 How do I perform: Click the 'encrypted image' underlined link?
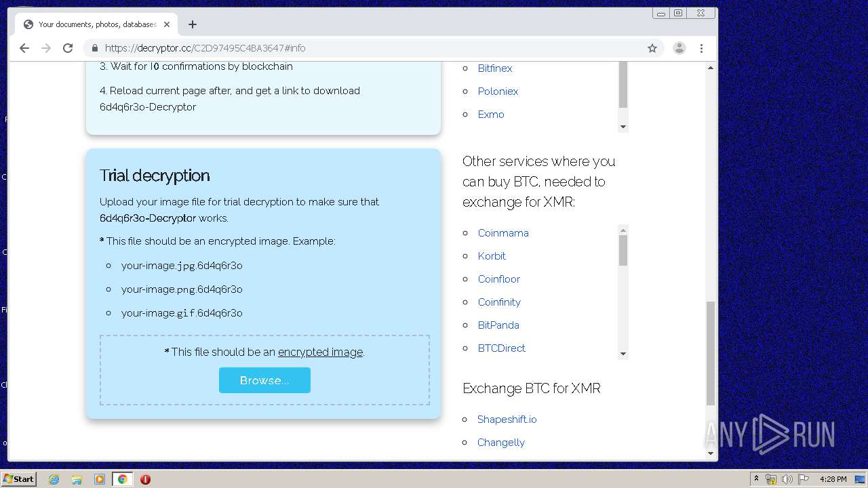(320, 352)
